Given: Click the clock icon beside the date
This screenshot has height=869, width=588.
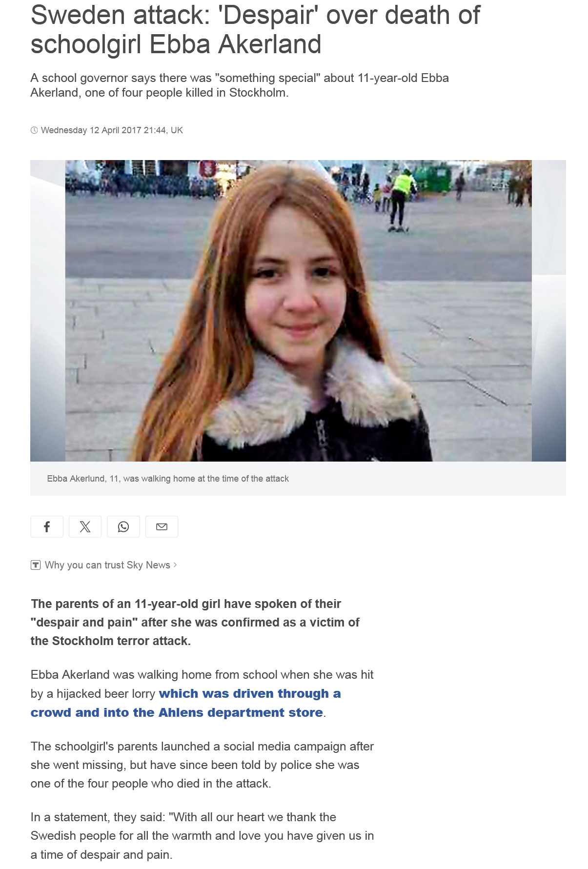Looking at the screenshot, I should pos(34,130).
